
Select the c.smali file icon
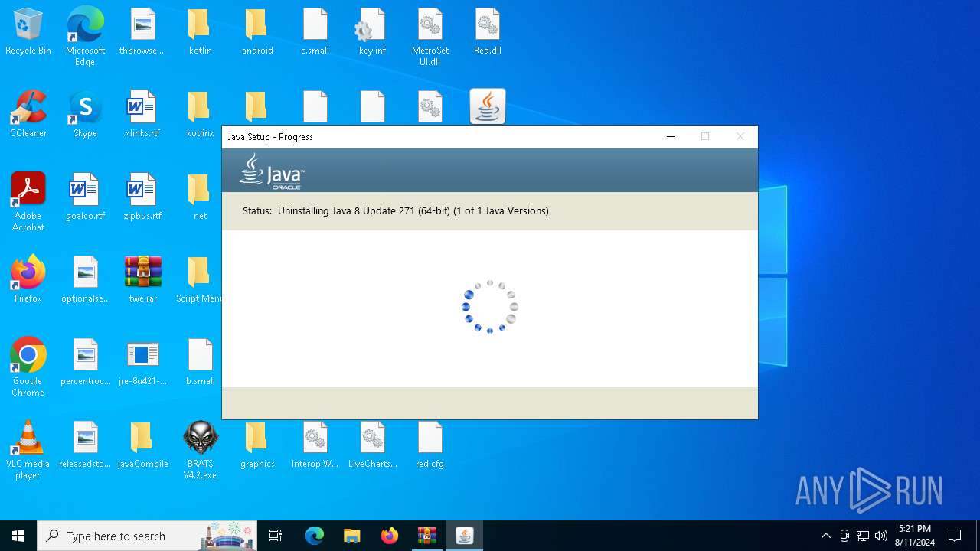315,31
